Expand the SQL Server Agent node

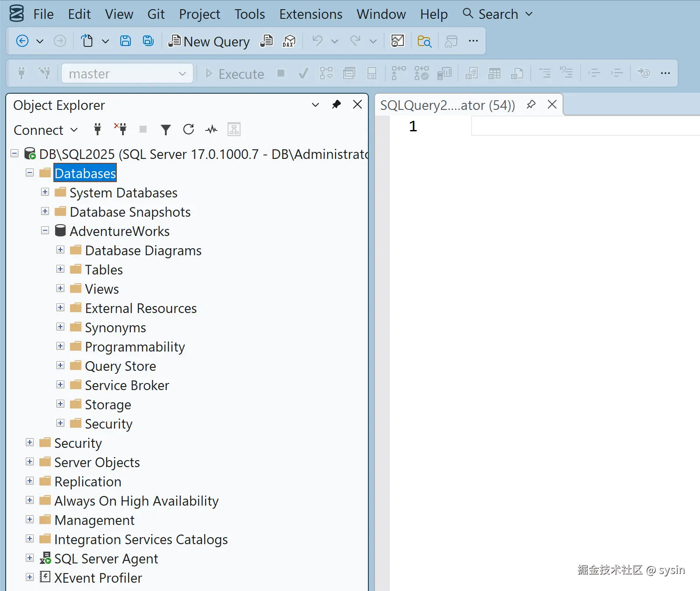click(x=30, y=558)
